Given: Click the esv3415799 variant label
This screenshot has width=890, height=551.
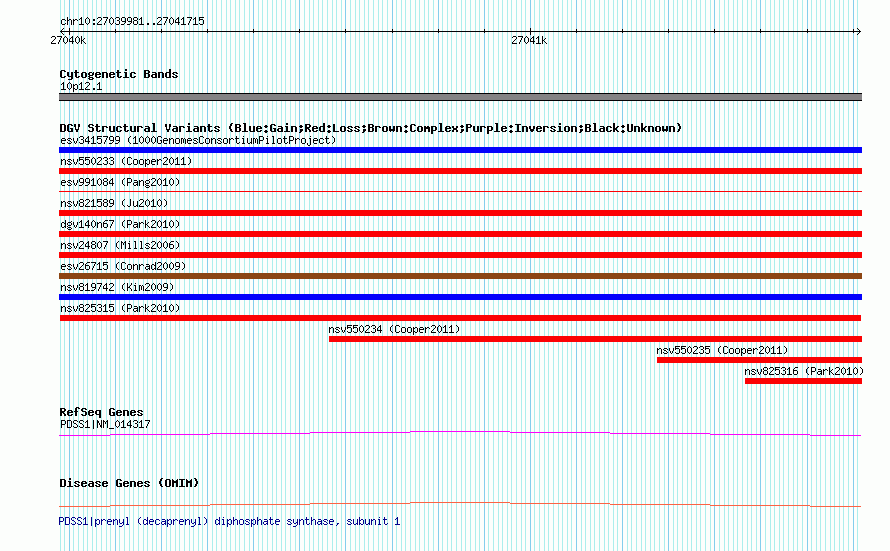Looking at the screenshot, I should [198, 140].
